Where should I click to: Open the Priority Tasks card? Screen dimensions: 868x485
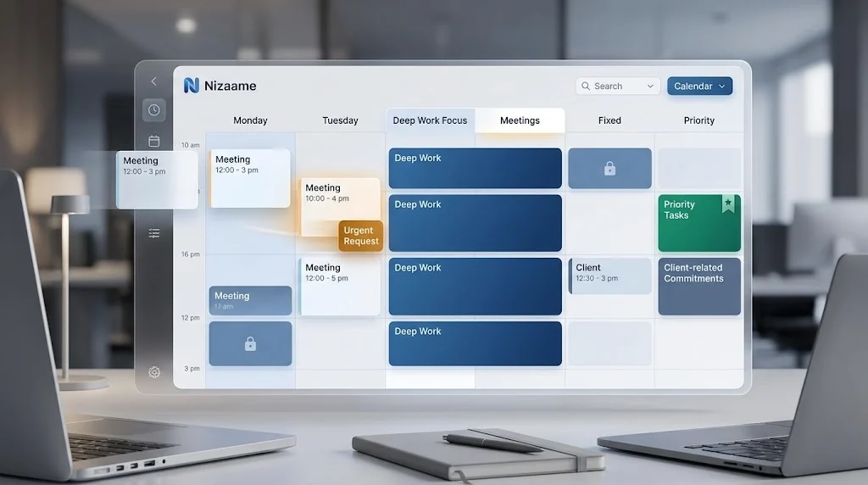[x=699, y=223]
